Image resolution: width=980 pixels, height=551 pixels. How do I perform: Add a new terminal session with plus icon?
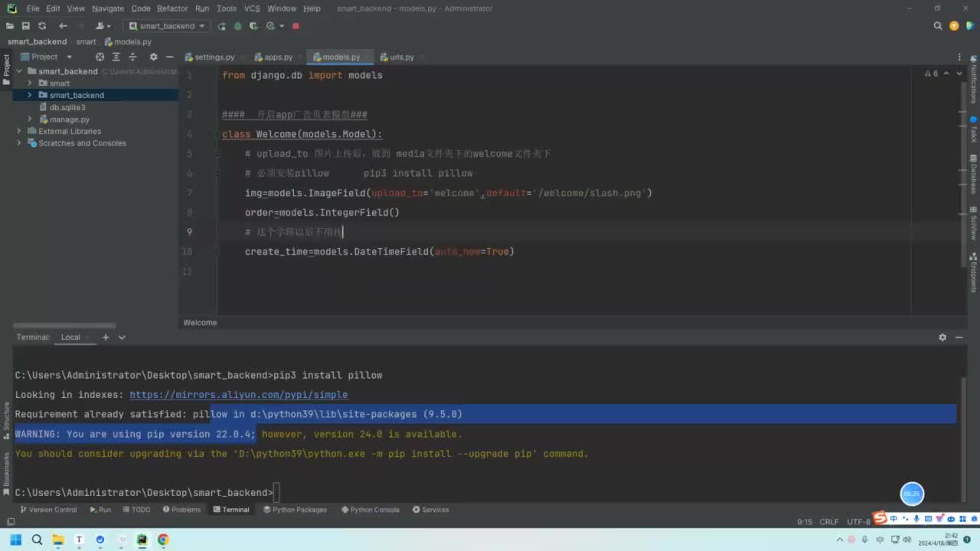(106, 337)
